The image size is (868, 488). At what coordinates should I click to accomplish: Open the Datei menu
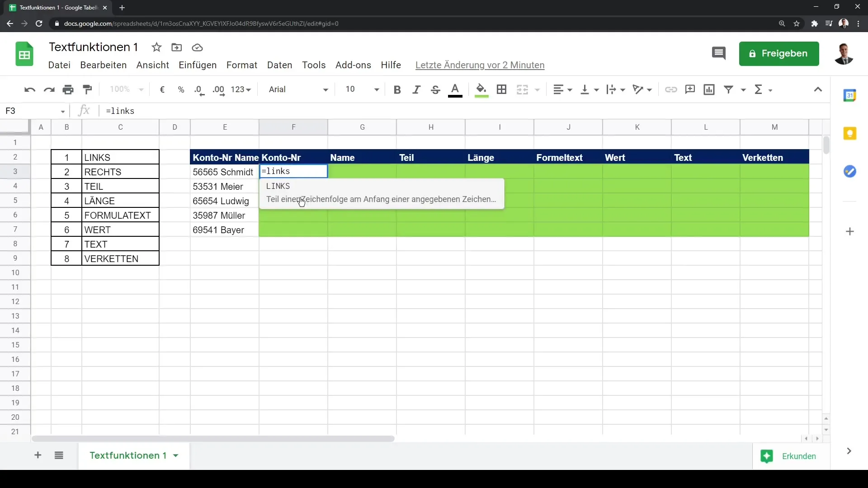[59, 65]
